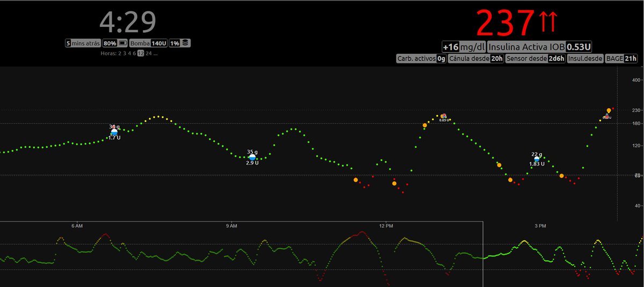Click the current glucose value 237
The height and width of the screenshot is (287, 644).
(506, 23)
